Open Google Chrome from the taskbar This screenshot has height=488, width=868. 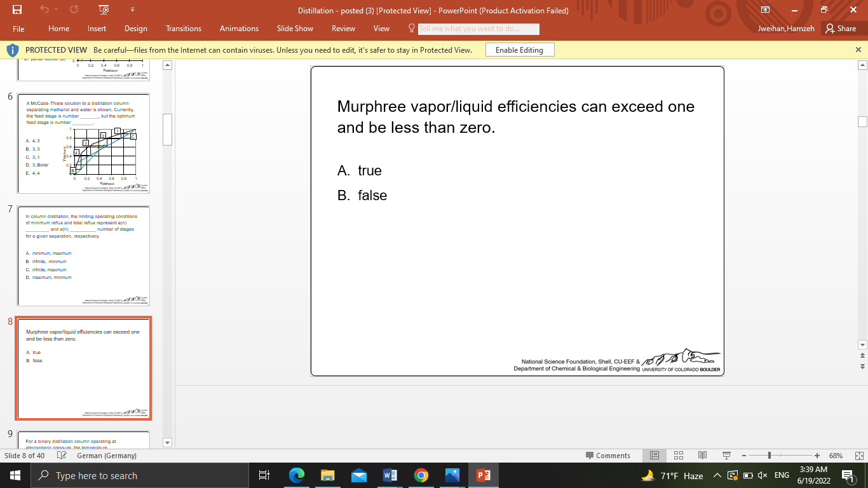[x=421, y=475]
